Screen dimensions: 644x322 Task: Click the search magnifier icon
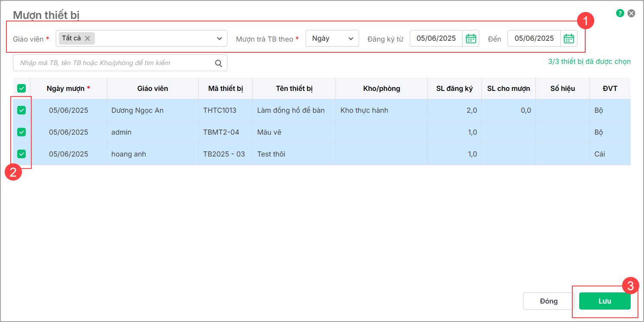(218, 63)
